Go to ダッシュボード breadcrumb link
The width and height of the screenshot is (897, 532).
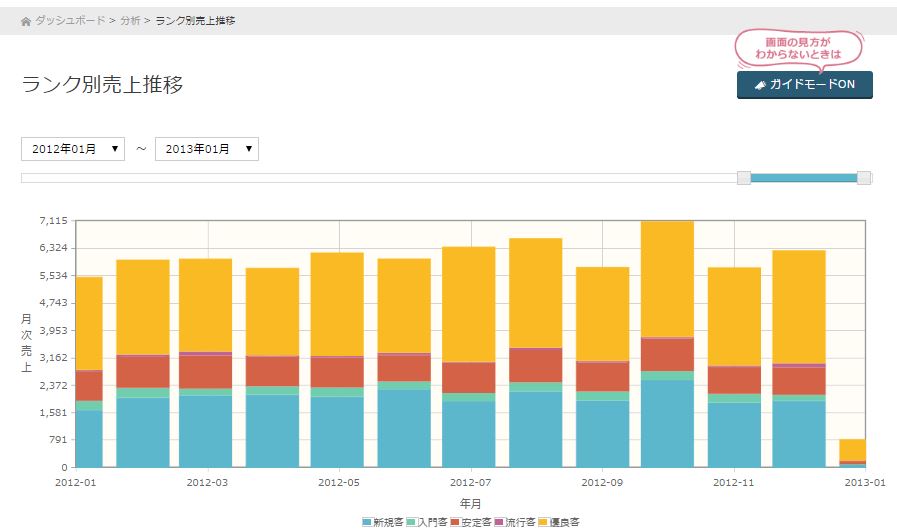pos(70,21)
